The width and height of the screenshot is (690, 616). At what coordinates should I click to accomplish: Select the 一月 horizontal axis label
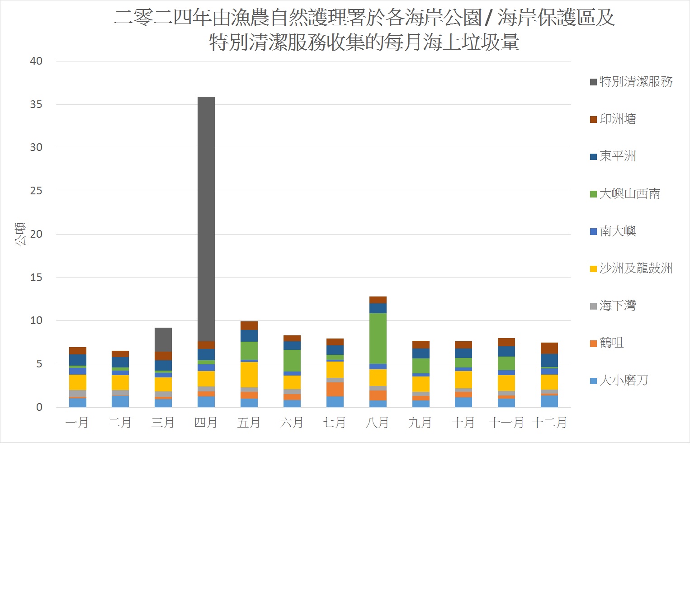point(77,423)
